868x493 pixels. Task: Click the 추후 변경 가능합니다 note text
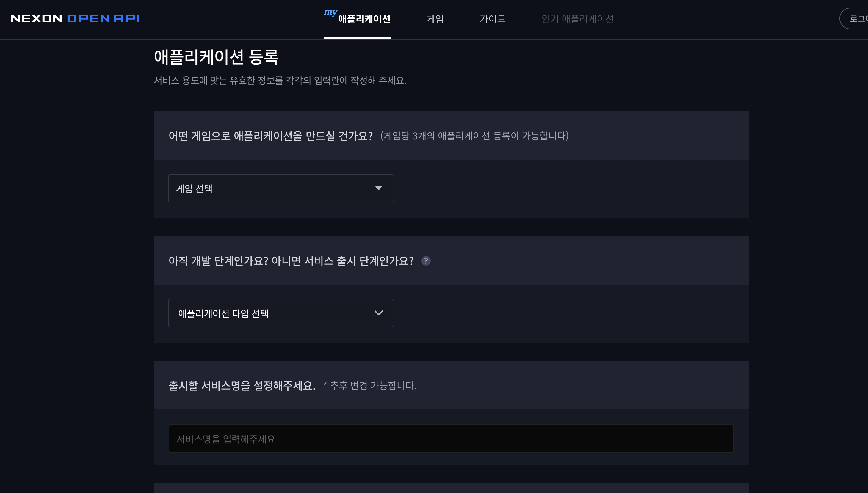(x=370, y=386)
